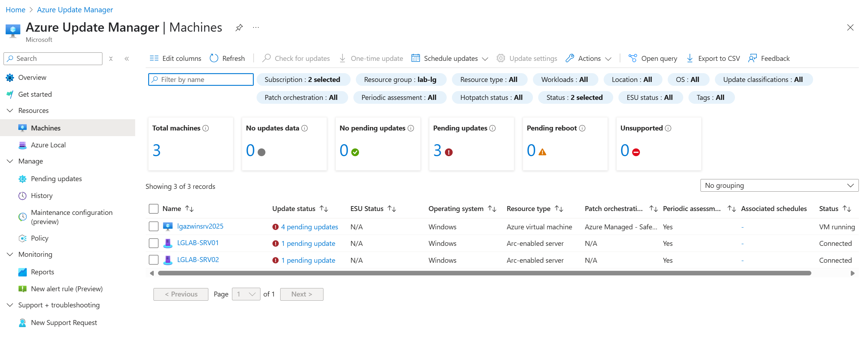
Task: Open the 4 pending updates link
Action: click(x=309, y=227)
